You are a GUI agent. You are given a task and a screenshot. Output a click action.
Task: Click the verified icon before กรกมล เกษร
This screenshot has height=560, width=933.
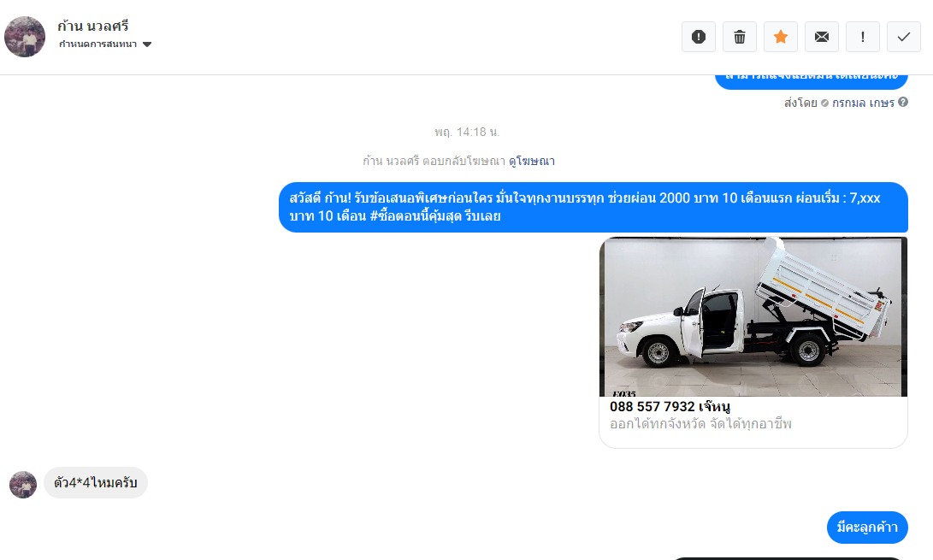point(824,103)
